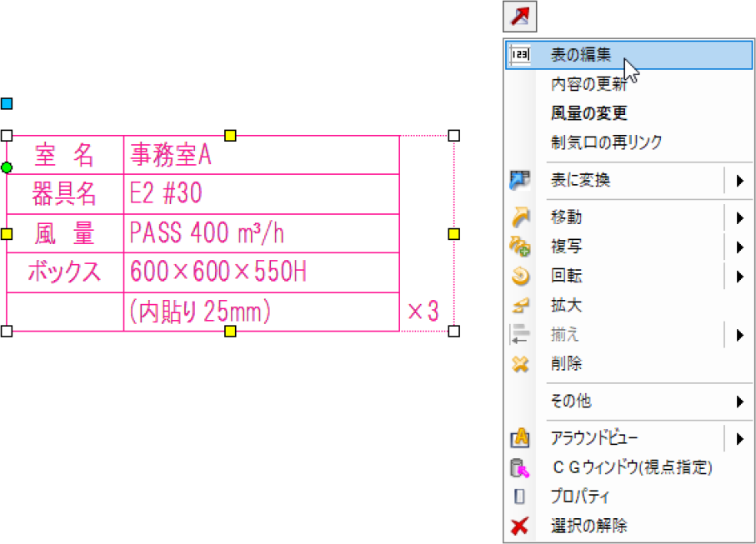Click the 表の編集 table icon
756x544 pixels.
pyautogui.click(x=520, y=55)
